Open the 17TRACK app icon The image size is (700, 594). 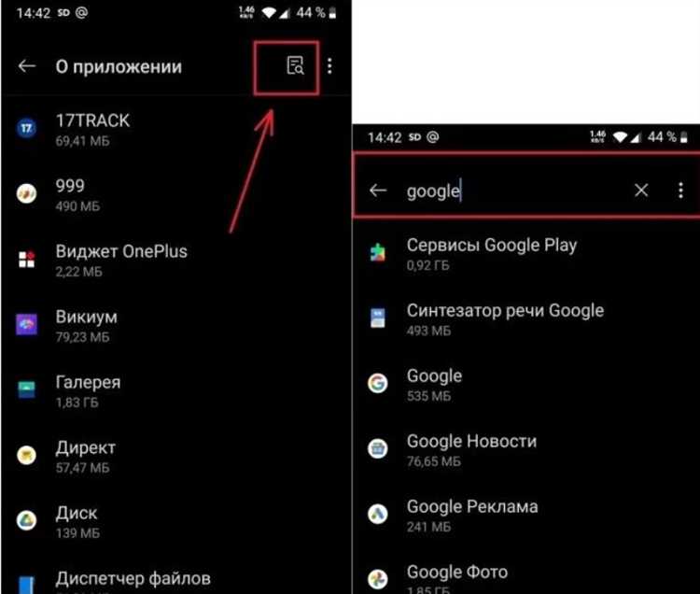coord(27,129)
